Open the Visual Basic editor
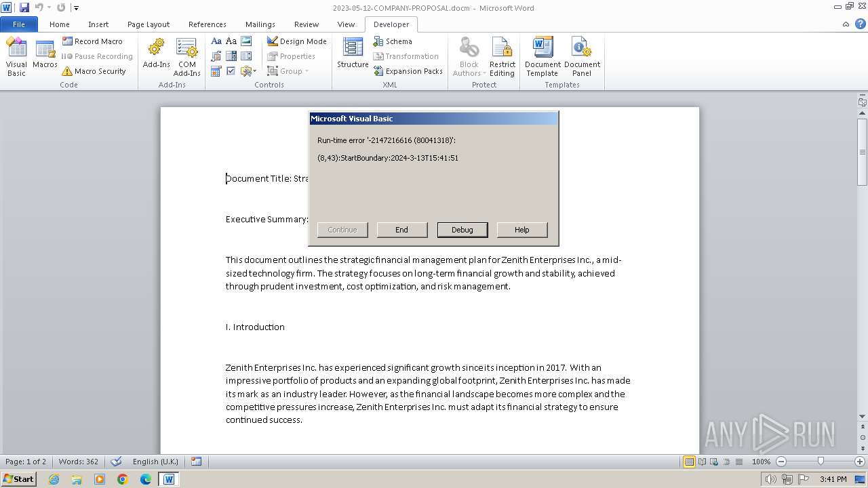 16,57
